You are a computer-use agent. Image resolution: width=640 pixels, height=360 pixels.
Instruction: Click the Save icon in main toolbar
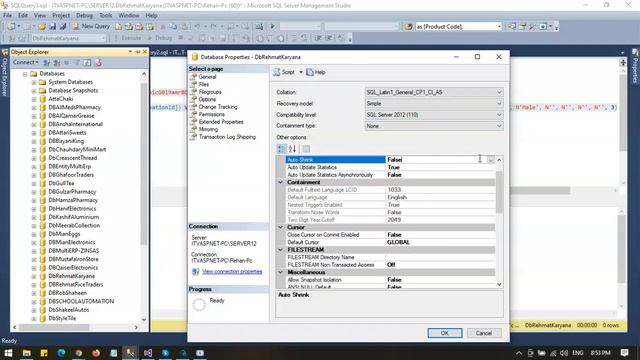coord(53,27)
